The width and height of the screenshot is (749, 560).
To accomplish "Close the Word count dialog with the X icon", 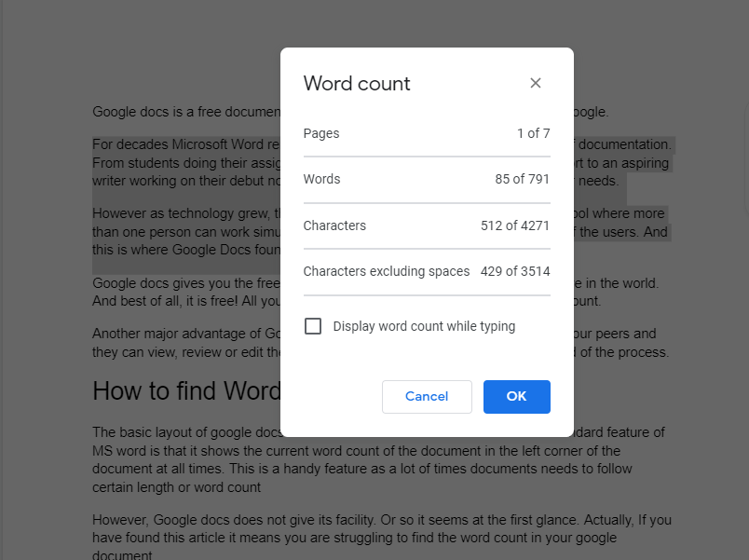I will [536, 83].
